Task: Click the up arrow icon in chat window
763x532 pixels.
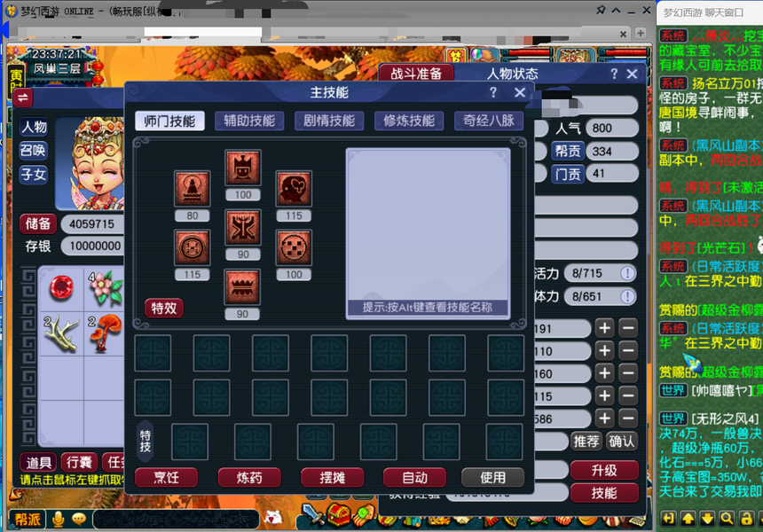Action: point(688,519)
